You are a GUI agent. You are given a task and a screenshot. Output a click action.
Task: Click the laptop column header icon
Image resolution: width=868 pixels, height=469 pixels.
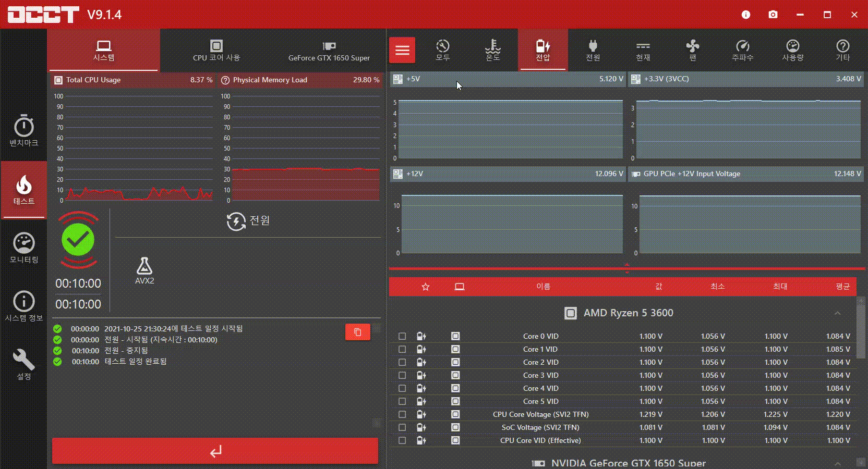[x=459, y=287]
